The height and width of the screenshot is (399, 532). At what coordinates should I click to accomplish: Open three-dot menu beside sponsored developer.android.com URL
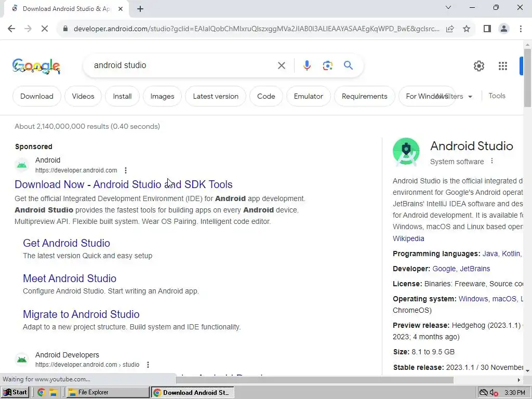pos(126,170)
